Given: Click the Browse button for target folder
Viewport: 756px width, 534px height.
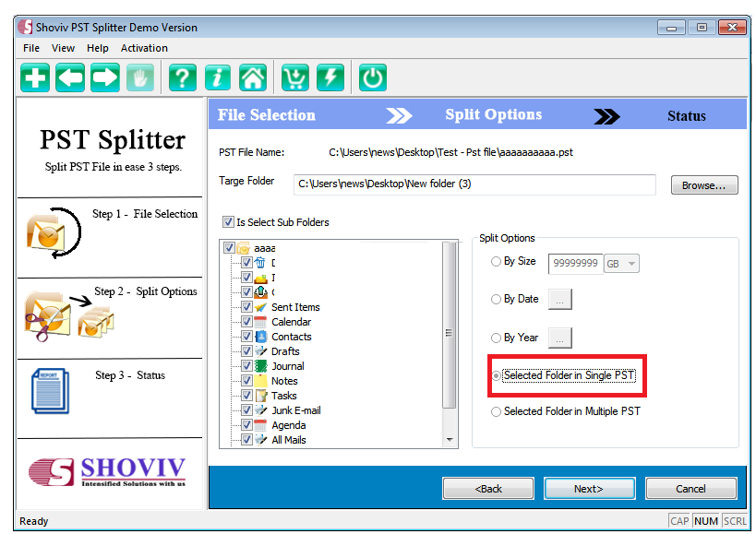Looking at the screenshot, I should point(702,184).
